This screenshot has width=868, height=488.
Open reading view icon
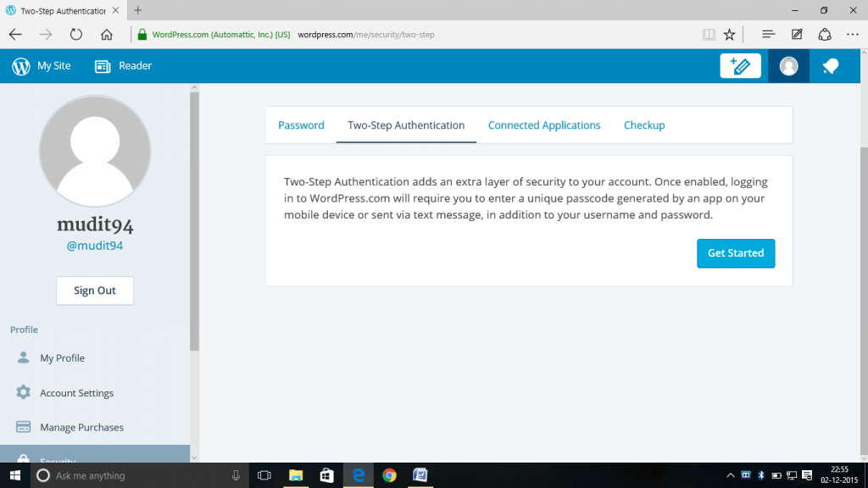pos(709,34)
